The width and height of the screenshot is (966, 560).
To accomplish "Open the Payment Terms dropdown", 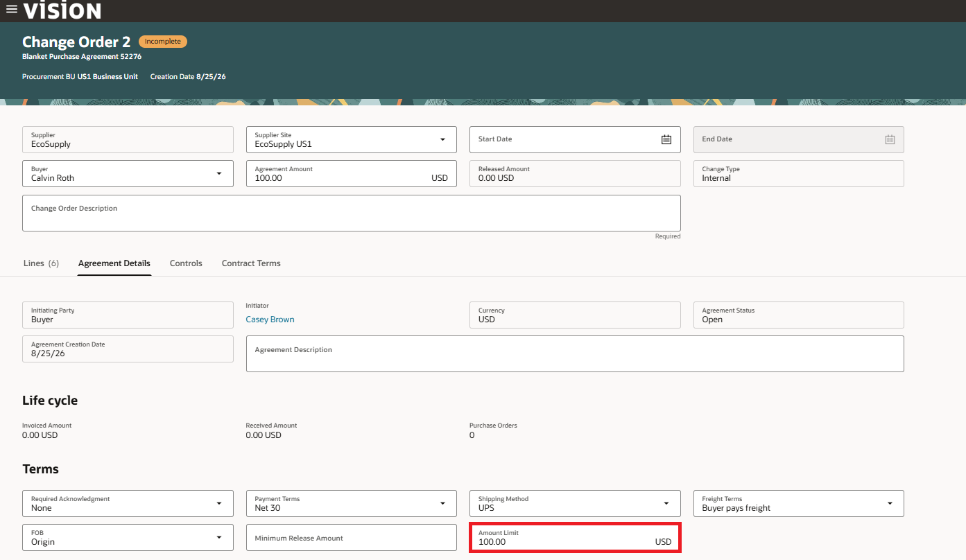I will [x=443, y=503].
